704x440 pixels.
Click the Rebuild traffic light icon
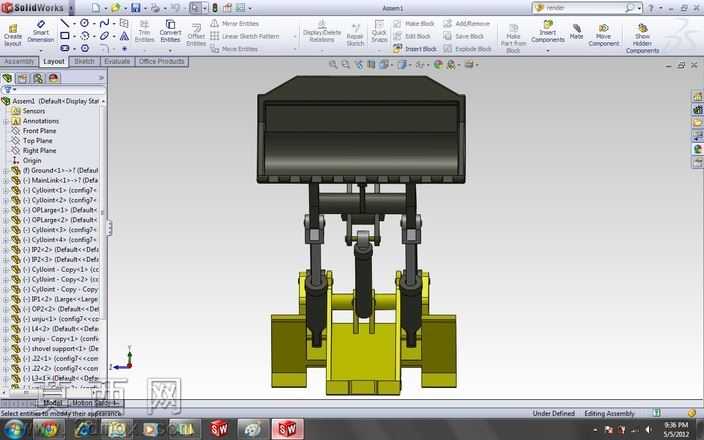tap(215, 8)
